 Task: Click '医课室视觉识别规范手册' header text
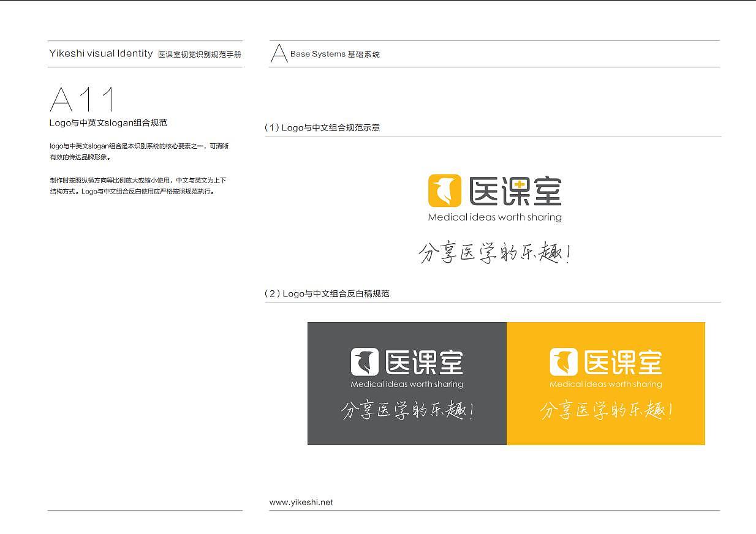pos(200,55)
